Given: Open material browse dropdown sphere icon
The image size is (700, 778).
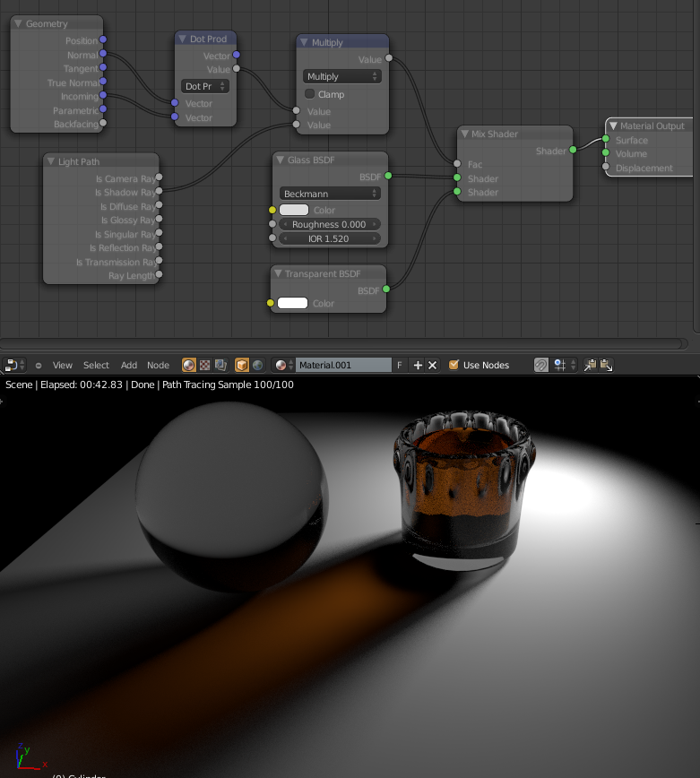Looking at the screenshot, I should tap(283, 365).
